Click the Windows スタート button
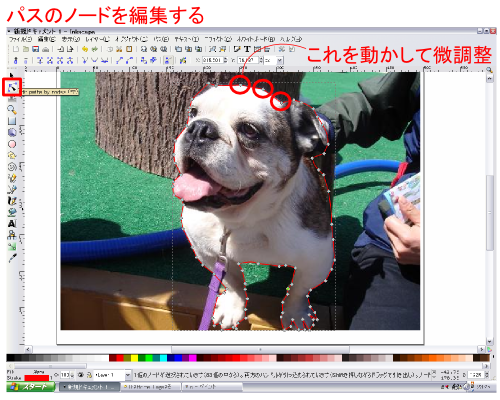This screenshot has height=400, width=500. point(31,387)
